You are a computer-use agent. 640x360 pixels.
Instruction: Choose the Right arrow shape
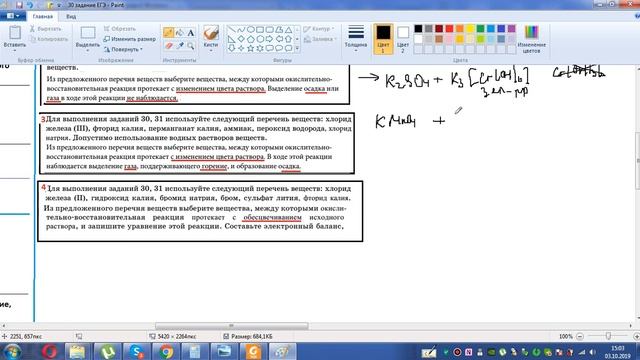tap(269, 39)
